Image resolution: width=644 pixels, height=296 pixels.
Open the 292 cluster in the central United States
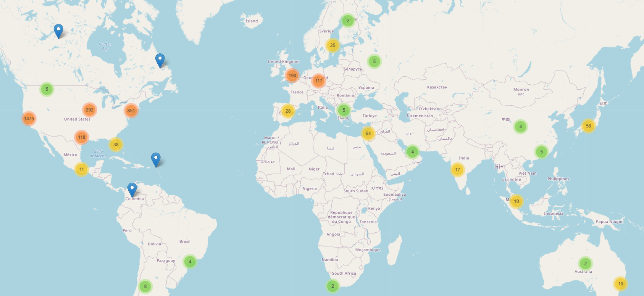[x=89, y=110]
